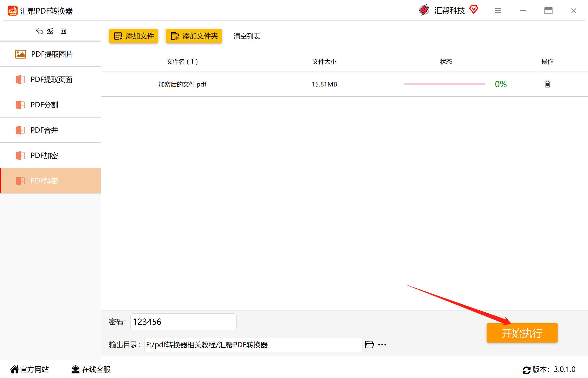This screenshot has height=378, width=588.
Task: Maximize the window
Action: (548, 11)
